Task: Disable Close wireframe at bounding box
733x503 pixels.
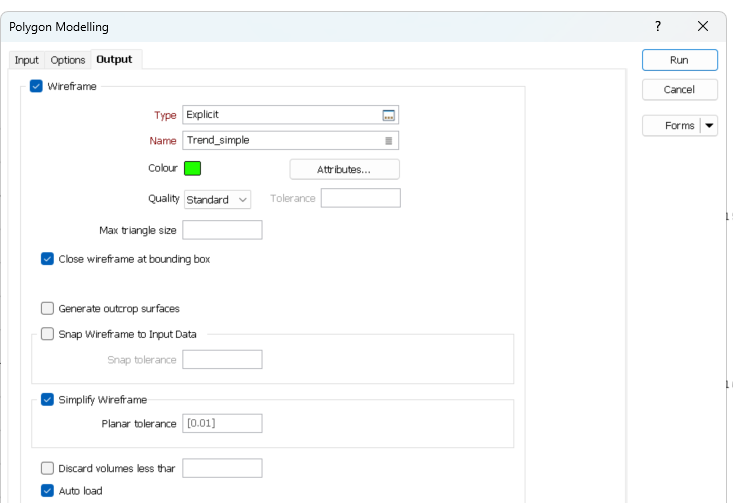Action: pos(47,259)
